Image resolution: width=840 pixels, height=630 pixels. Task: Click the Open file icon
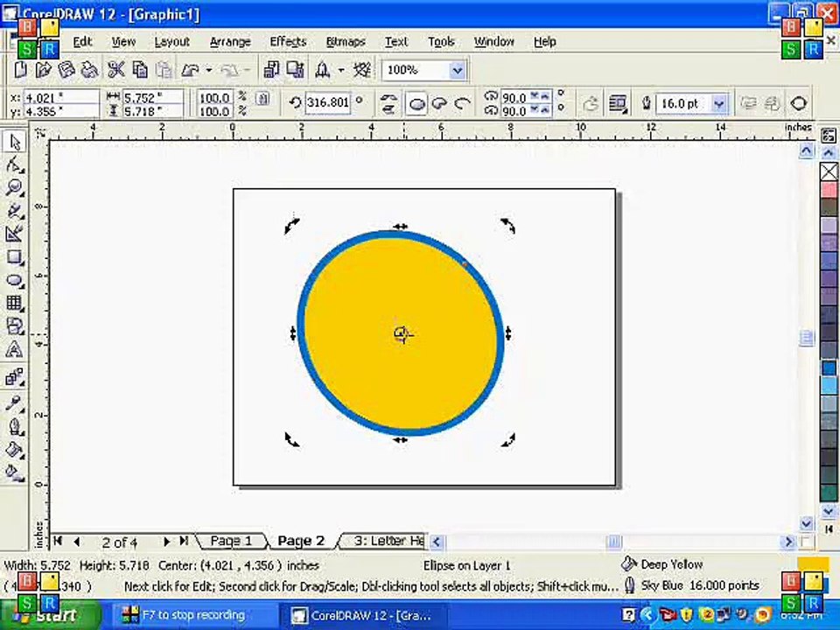click(x=43, y=70)
